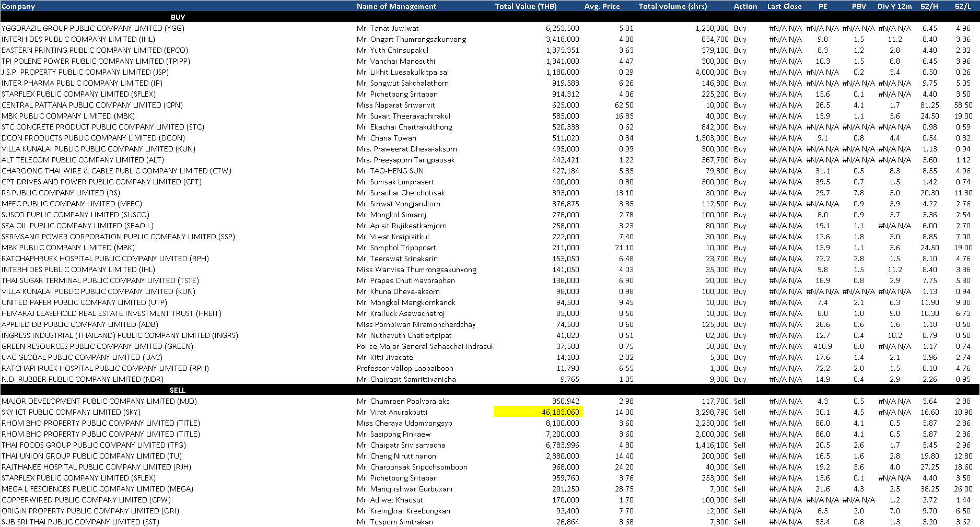Viewport: 980px width, 527px height.
Task: Select Police Major General Sahaschai Indrasuk cell
Action: (x=425, y=346)
